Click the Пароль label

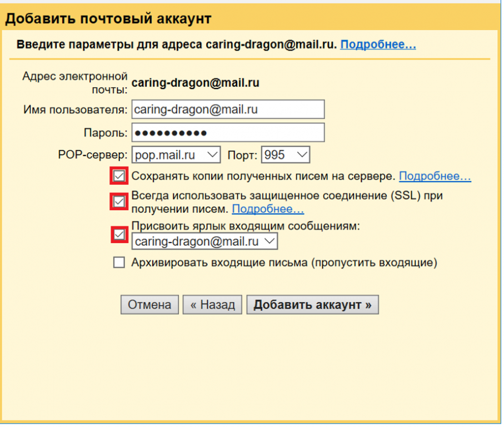click(x=106, y=132)
